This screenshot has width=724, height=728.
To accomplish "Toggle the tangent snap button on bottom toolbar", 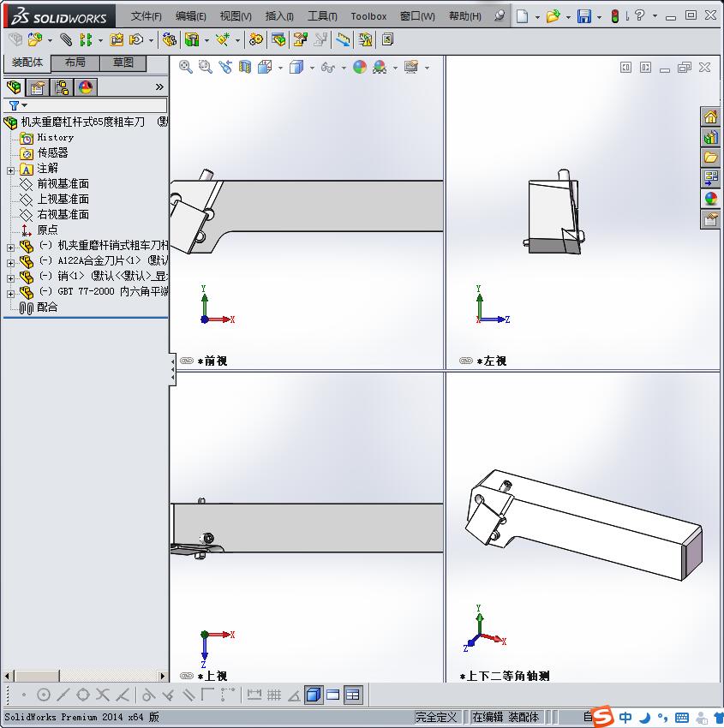I will point(148,695).
